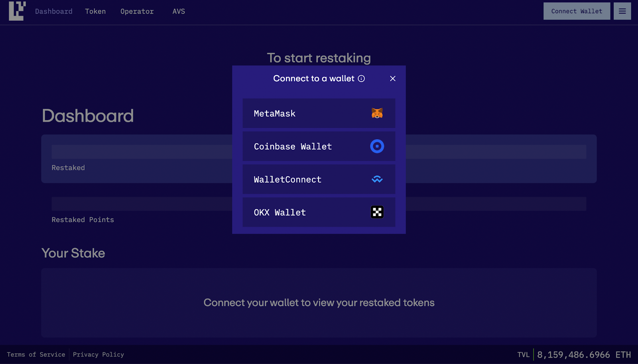Viewport: 638px width, 364px height.
Task: Select the Coinbase Wallet icon
Action: [377, 146]
